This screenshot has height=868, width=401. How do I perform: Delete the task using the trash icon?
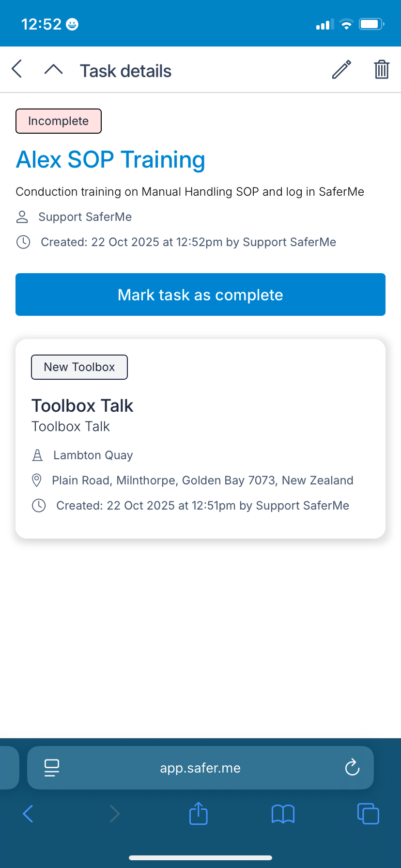pos(382,70)
